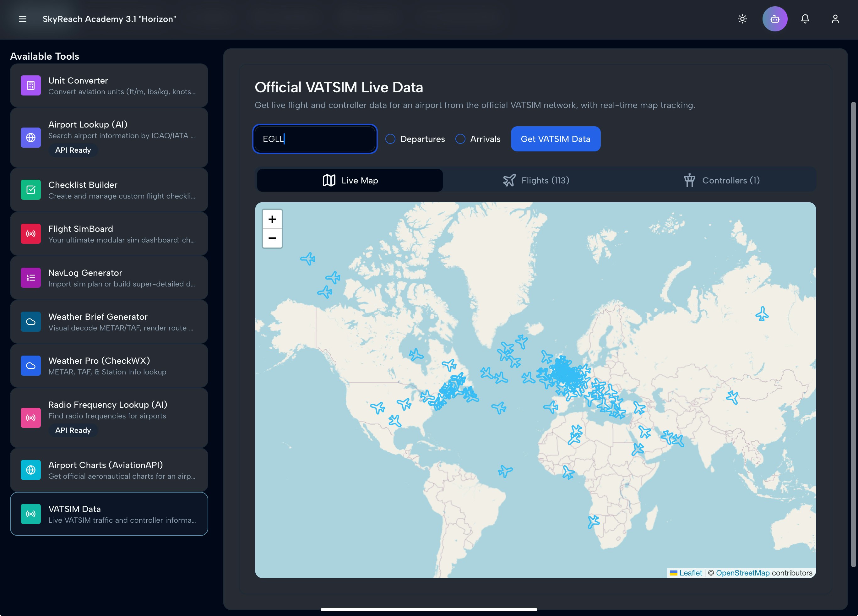Click the Checklist Builder checkmark icon

pos(31,189)
